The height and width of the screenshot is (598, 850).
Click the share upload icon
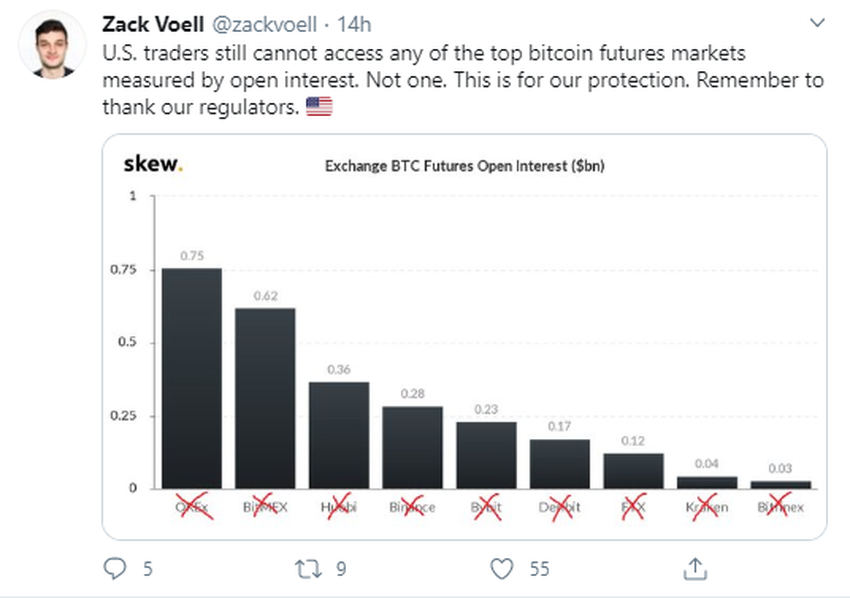[693, 568]
